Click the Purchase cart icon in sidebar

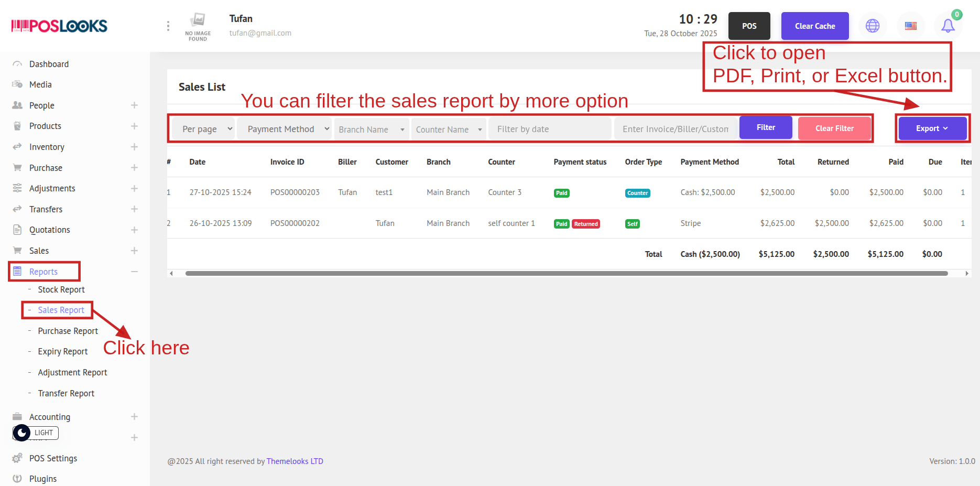(x=17, y=168)
